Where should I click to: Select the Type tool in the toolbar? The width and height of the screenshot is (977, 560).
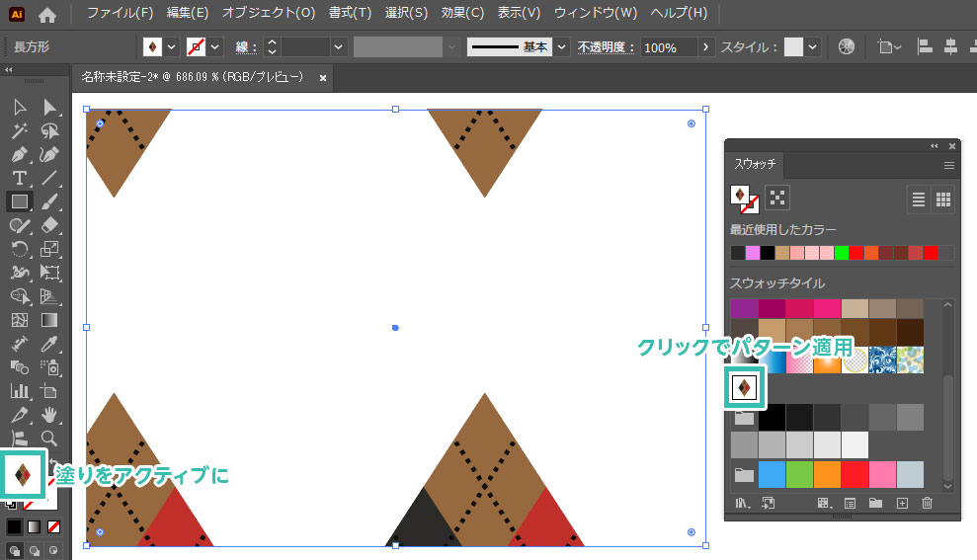(19, 177)
